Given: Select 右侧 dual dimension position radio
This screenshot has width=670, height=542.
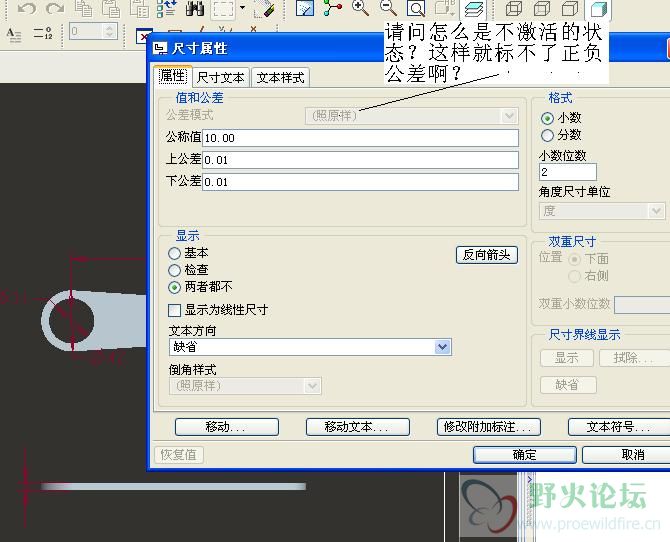Looking at the screenshot, I should (574, 276).
